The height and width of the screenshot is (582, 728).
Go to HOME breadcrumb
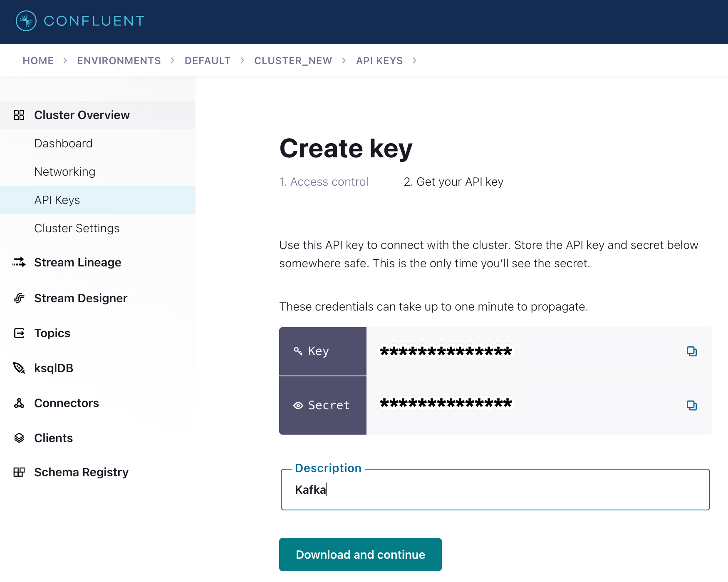38,61
